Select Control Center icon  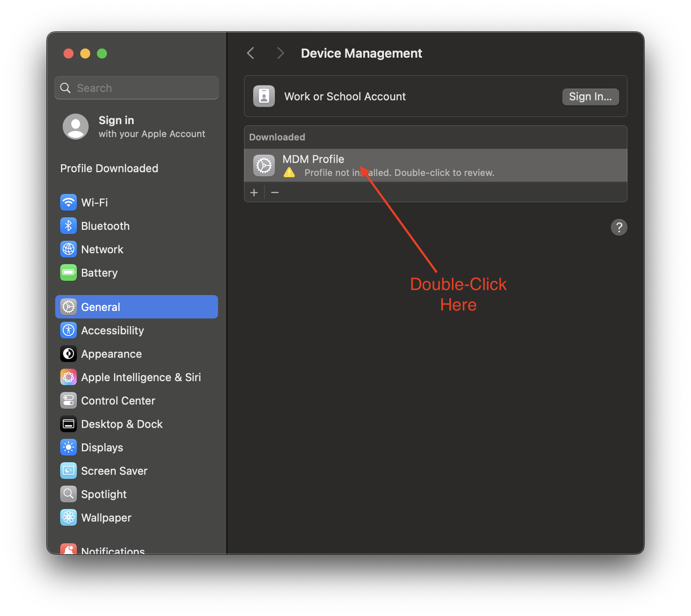[x=69, y=401]
